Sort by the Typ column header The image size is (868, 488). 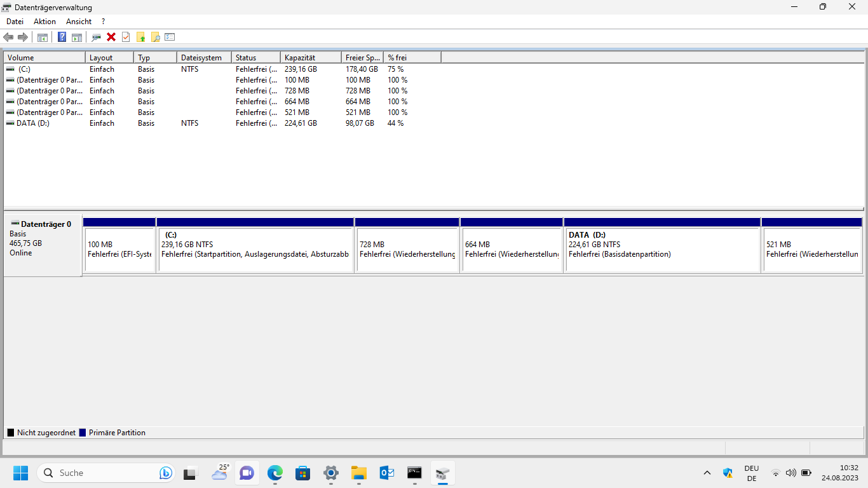155,57
